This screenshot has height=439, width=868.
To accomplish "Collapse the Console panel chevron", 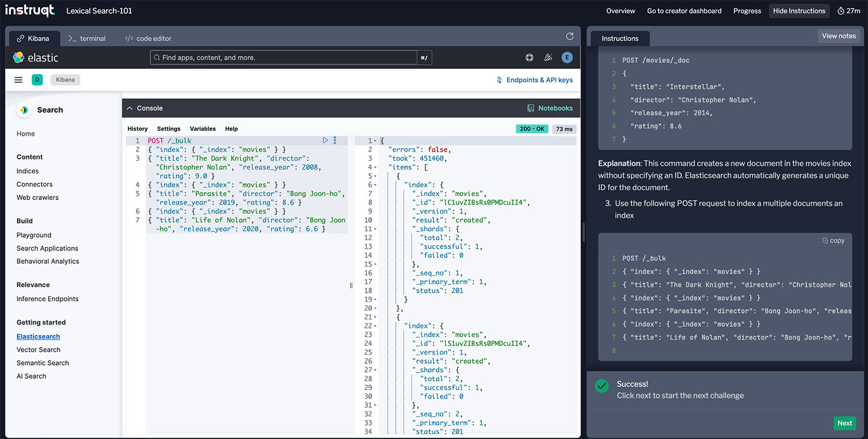I will coord(130,108).
